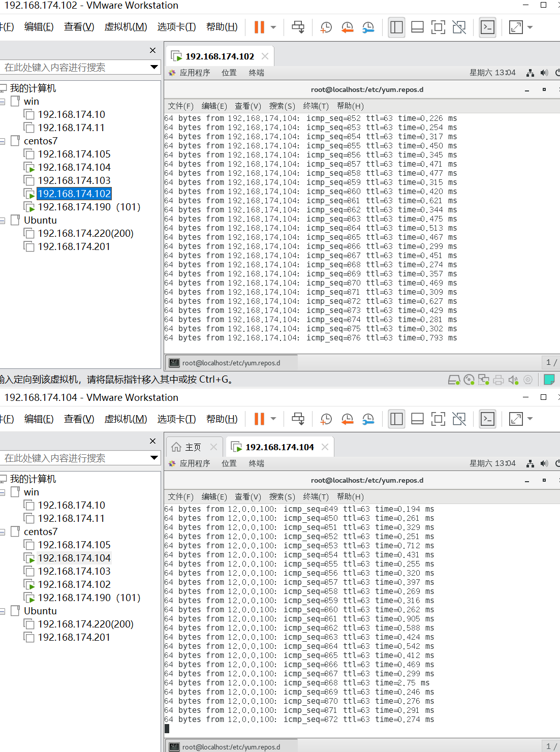Screen dimensions: 560x752
Task: Toggle thumbnail bar view in top window
Action: 418,27
